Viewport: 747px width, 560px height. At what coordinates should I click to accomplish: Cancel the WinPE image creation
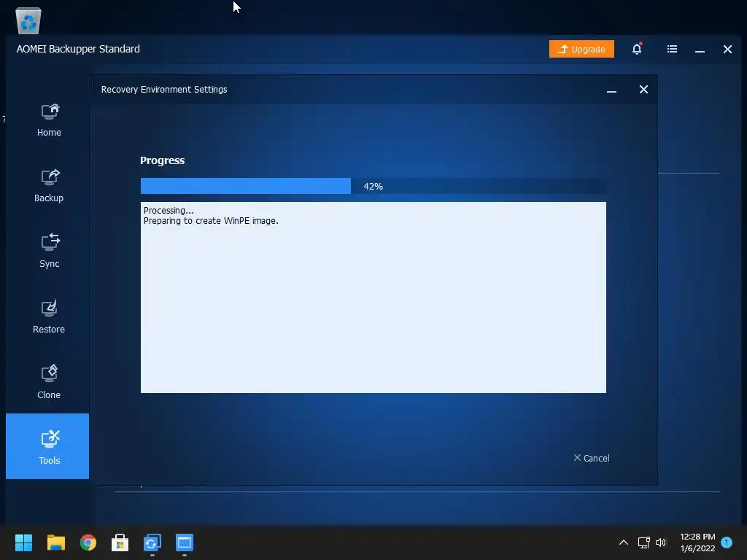[591, 458]
